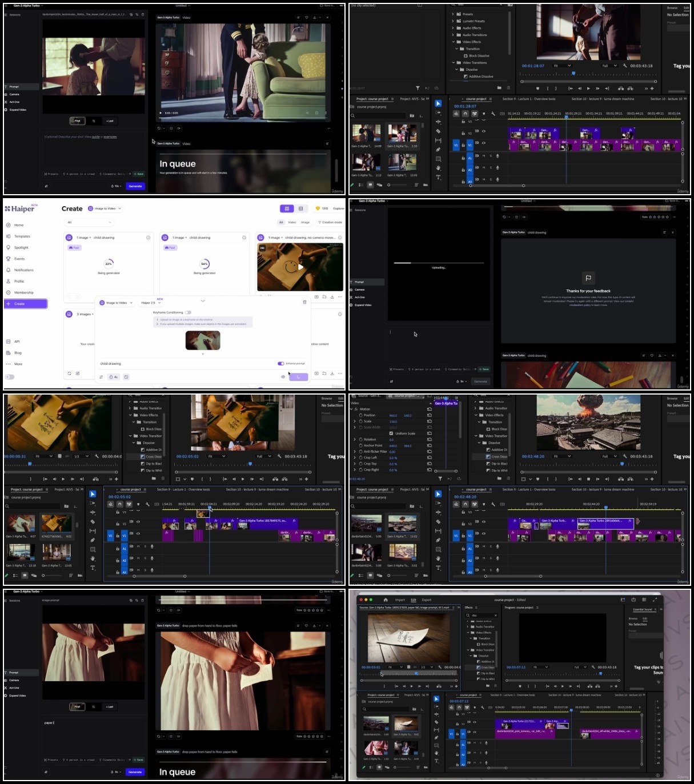Image resolution: width=694 pixels, height=784 pixels.
Task: Click Generate below the paper prompt in Runway
Action: [135, 771]
